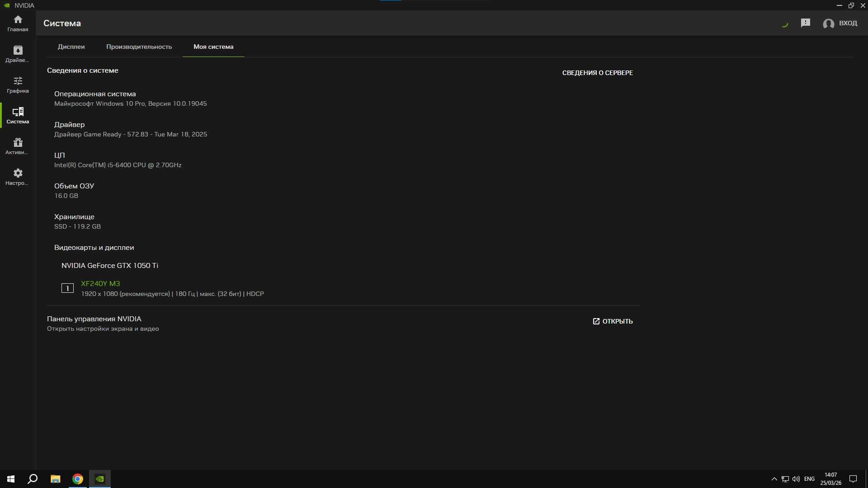Click the network tray icon
This screenshot has height=488, width=868.
pos(785,479)
